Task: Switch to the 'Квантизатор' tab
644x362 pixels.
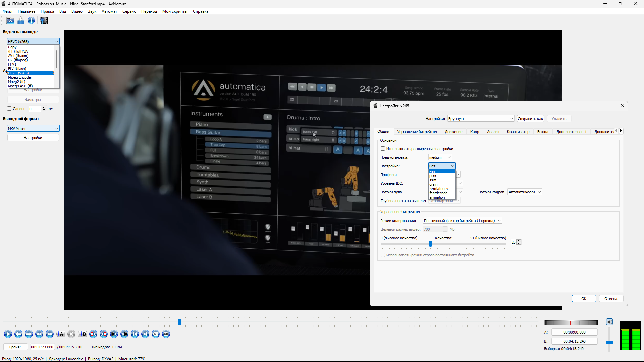Action: (x=518, y=132)
